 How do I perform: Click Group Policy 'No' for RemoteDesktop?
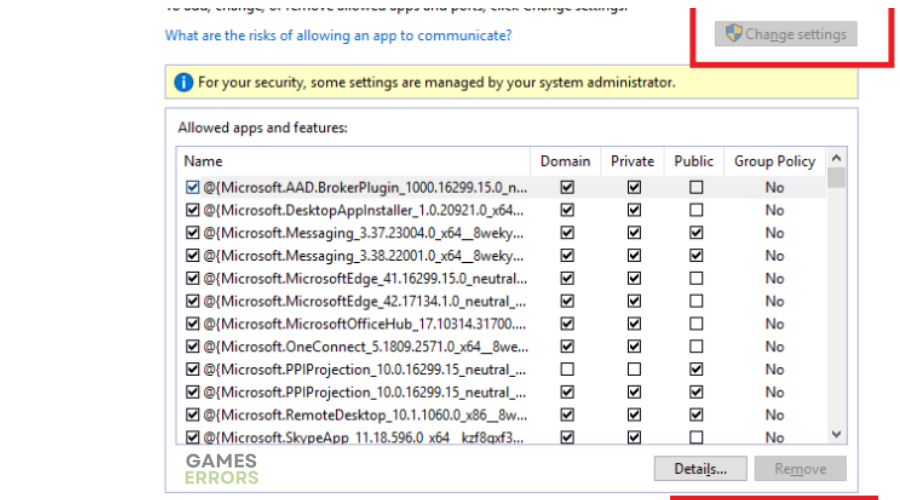[x=774, y=415]
